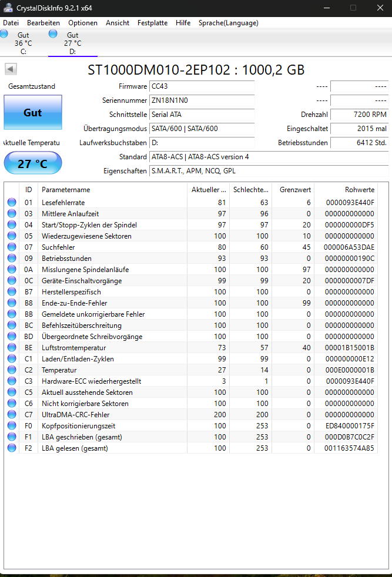This screenshot has height=577, width=392.
Task: Open the Ansicht menu
Action: 118,23
